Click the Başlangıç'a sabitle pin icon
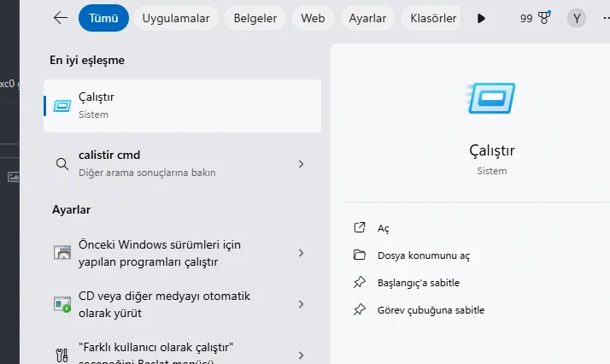 click(x=359, y=283)
